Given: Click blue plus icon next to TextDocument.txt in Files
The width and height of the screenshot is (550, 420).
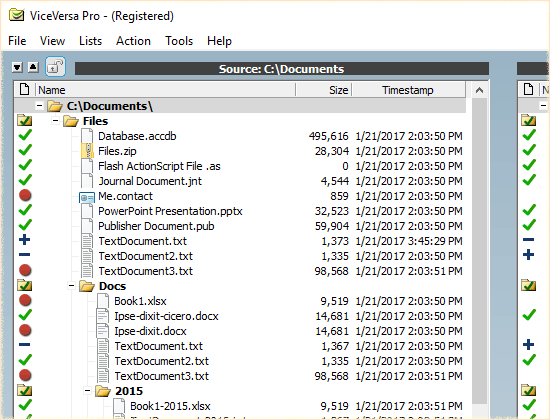Looking at the screenshot, I should pyautogui.click(x=25, y=240).
